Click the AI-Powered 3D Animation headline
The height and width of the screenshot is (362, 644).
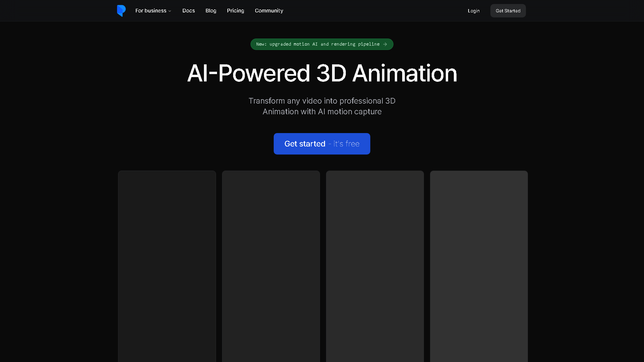(322, 73)
